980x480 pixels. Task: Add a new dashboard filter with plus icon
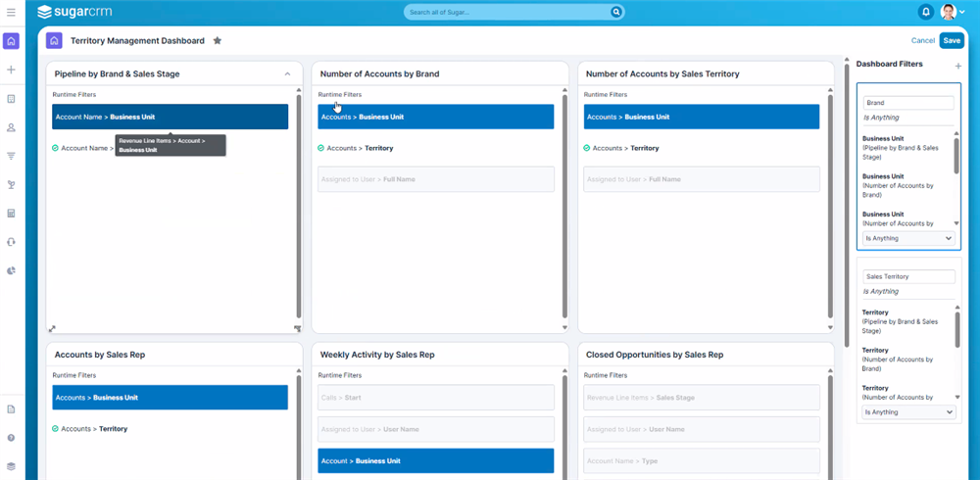(957, 66)
